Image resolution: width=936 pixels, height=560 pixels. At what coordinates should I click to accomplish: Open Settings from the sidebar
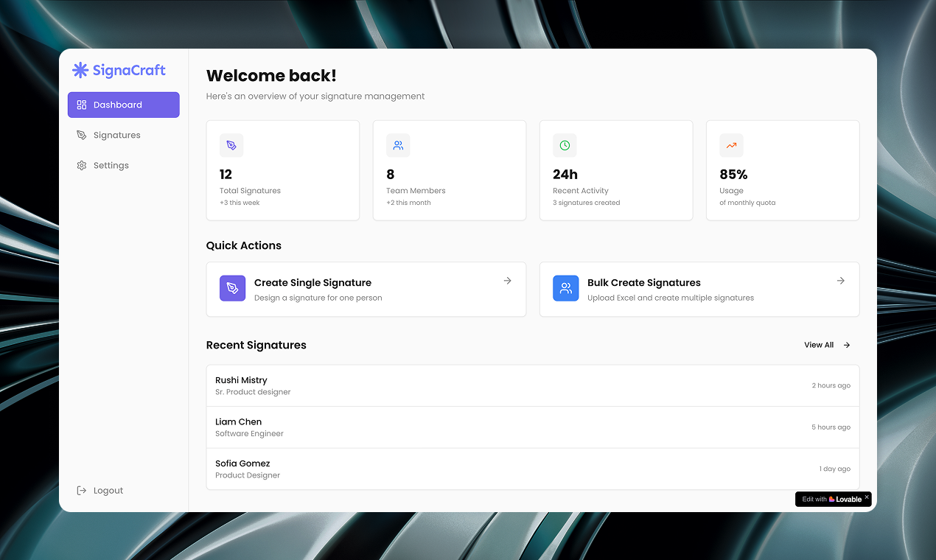pyautogui.click(x=123, y=165)
